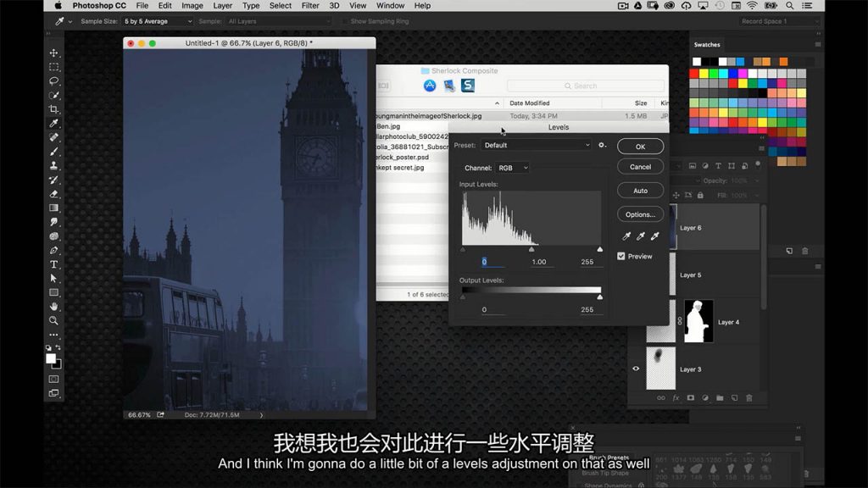Click new adjustment layer icon in Layers
The height and width of the screenshot is (488, 868).
pyautogui.click(x=705, y=398)
